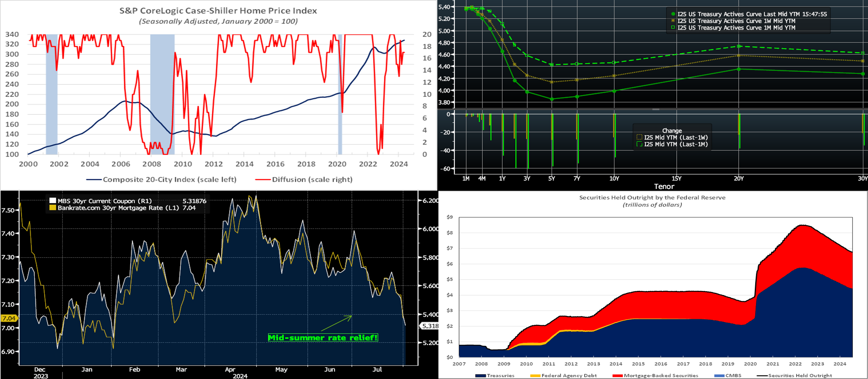This screenshot has height=379, width=868.
Task: Click hollow square marker of 1M Mid YTM legend
Action: click(x=673, y=28)
